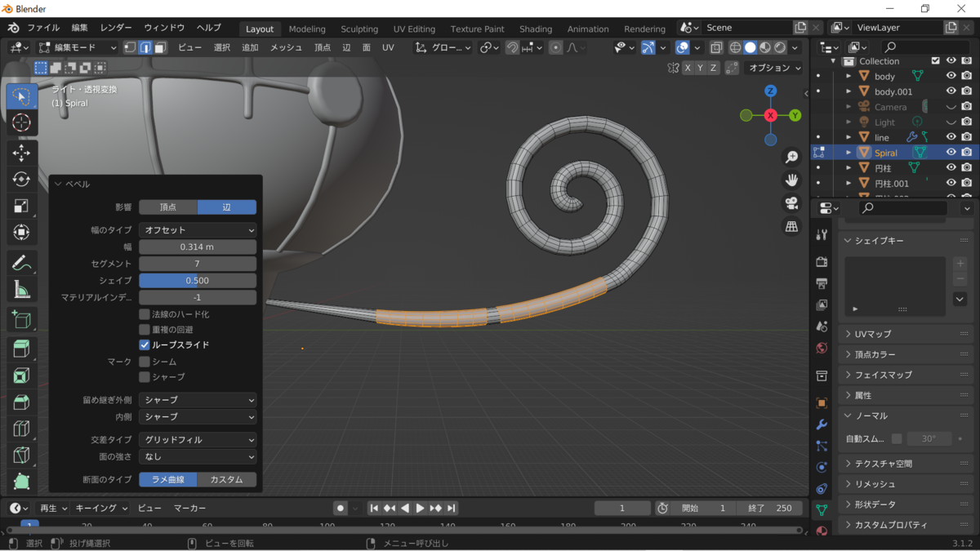
Task: Click the viewport pan hand icon
Action: (791, 180)
